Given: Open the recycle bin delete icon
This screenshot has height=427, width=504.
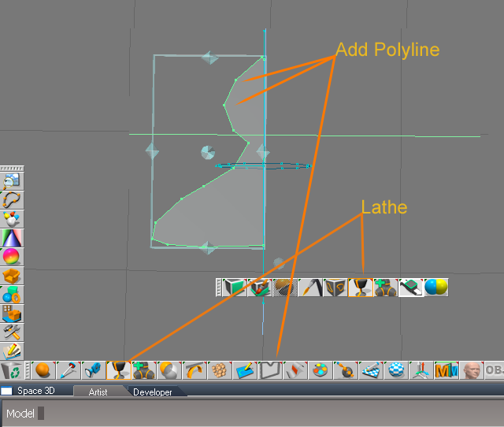Looking at the screenshot, I should click(12, 370).
